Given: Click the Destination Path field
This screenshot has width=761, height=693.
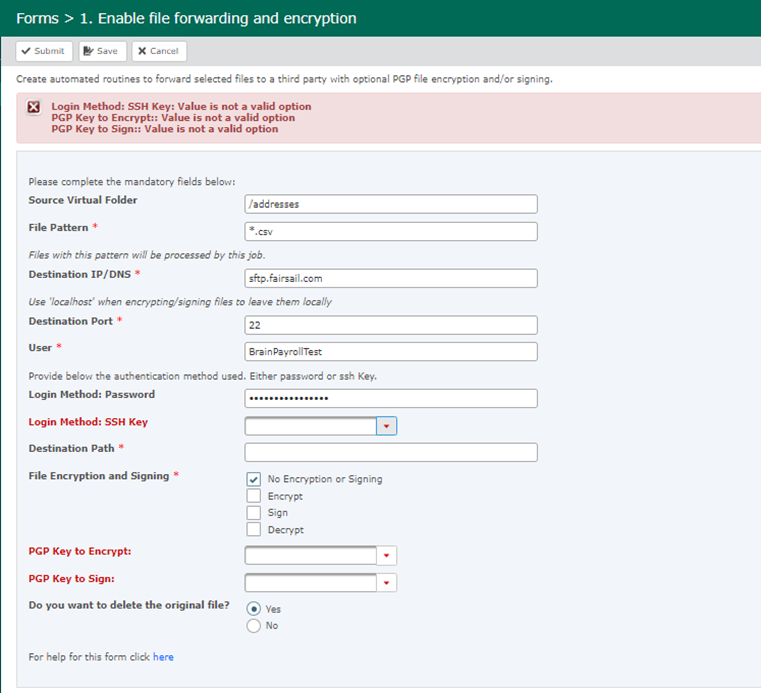Looking at the screenshot, I should click(391, 452).
